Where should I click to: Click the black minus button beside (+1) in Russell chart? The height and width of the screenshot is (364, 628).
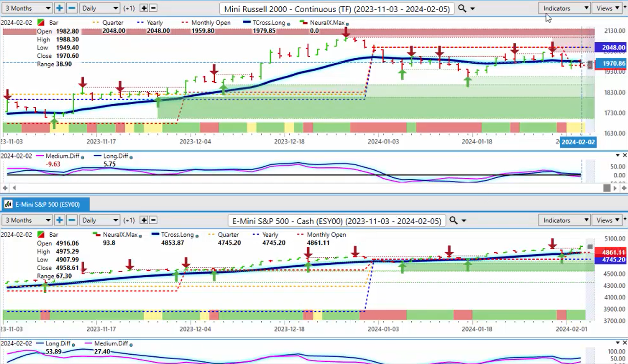(153, 8)
